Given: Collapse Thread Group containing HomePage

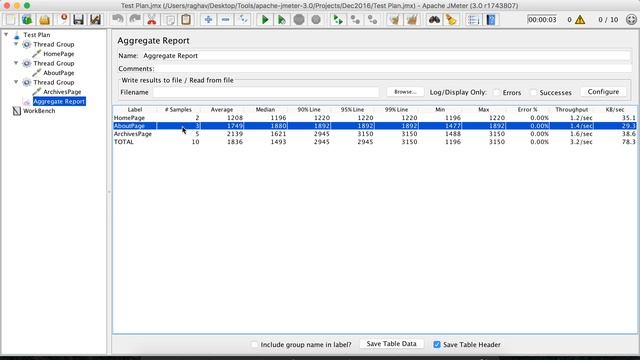Looking at the screenshot, I should (x=16, y=44).
